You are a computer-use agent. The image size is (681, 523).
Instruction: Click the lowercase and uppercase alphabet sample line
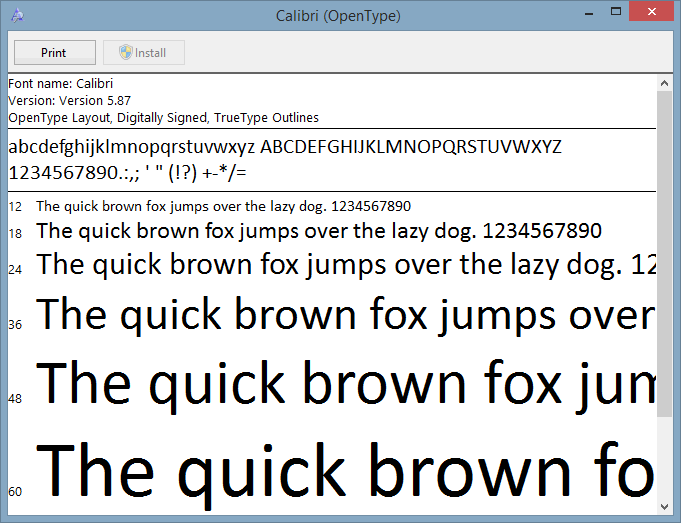coord(285,148)
